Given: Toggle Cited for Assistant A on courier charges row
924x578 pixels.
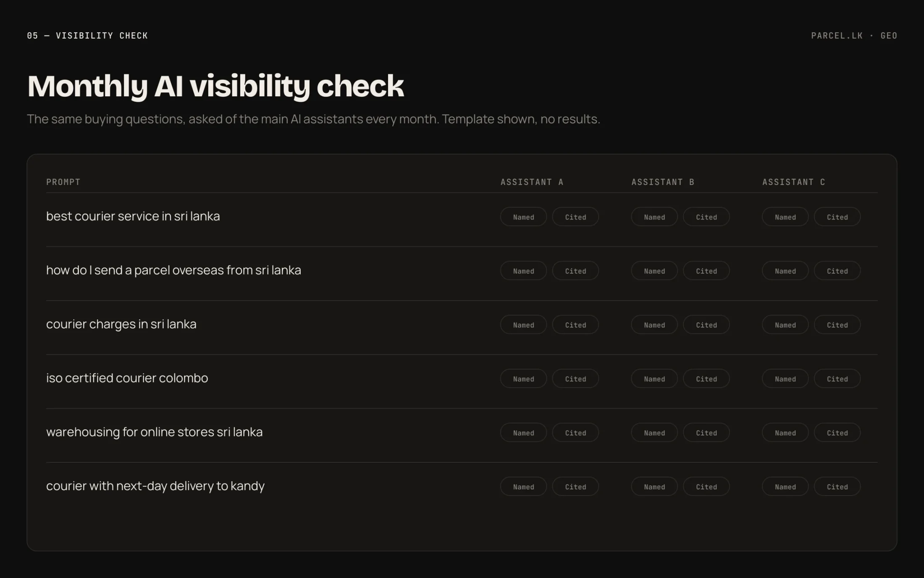Looking at the screenshot, I should 575,325.
